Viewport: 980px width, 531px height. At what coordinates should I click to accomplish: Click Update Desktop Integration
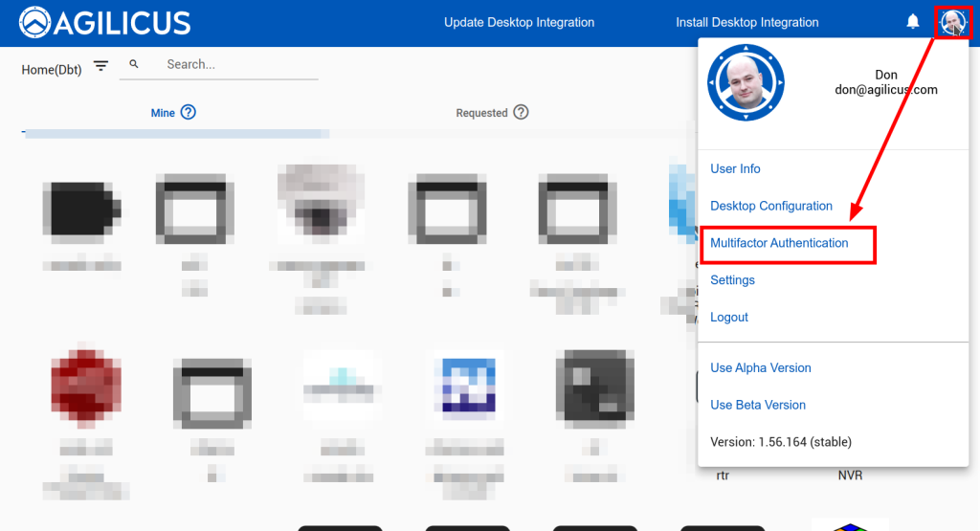tap(519, 23)
